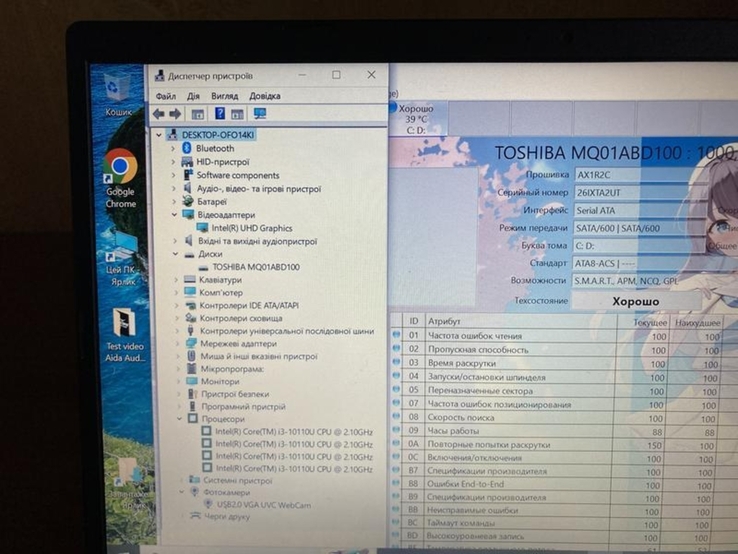Collapse the DESKTOP-OFO14KI root node
The height and width of the screenshot is (554, 738).
point(159,135)
